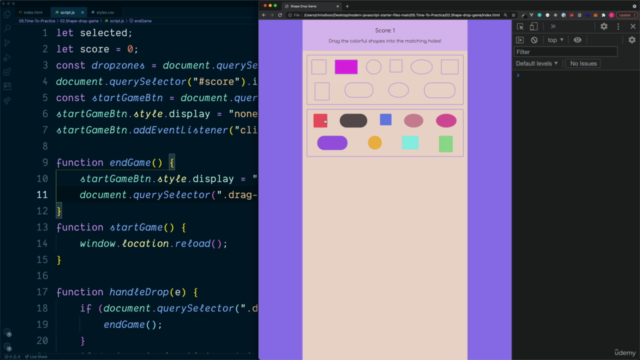Click the No Issues button
640x360 pixels.
583,64
